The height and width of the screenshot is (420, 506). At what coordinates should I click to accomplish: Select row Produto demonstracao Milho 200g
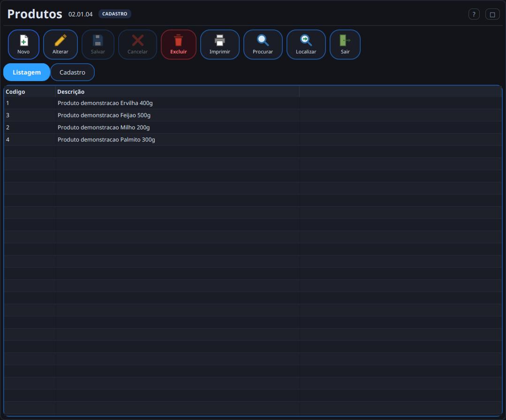[x=253, y=127]
